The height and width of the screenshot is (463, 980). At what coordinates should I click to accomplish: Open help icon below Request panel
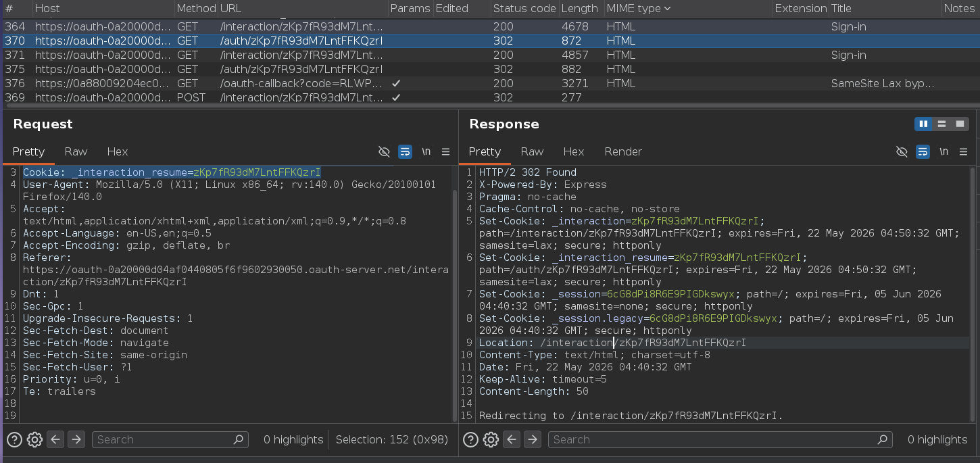coord(14,439)
